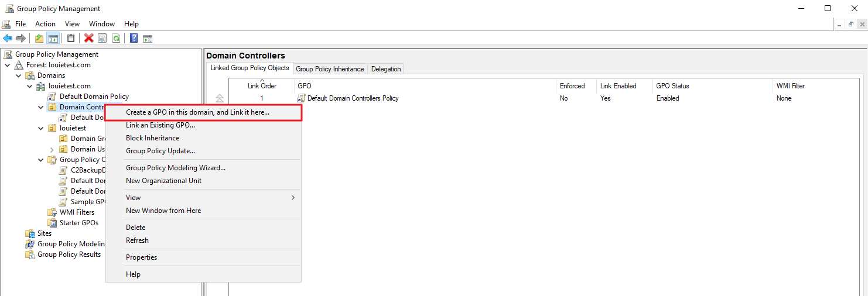Click the Link Enabled column header
Screen dimensions: 868x296
pyautogui.click(x=624, y=86)
